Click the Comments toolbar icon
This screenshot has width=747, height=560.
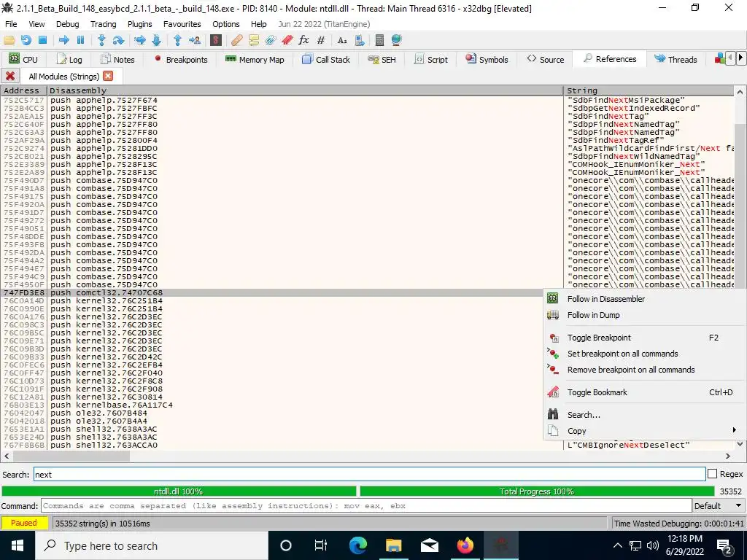pyautogui.click(x=253, y=41)
